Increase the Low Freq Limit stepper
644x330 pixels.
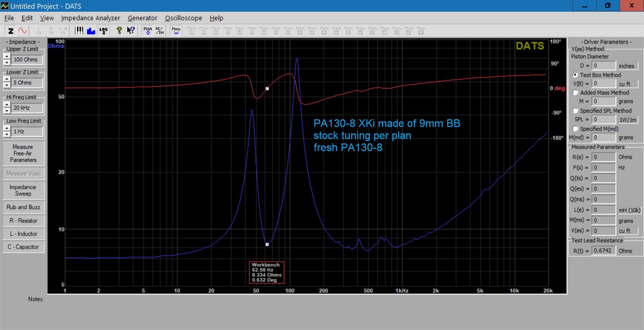tap(7, 129)
